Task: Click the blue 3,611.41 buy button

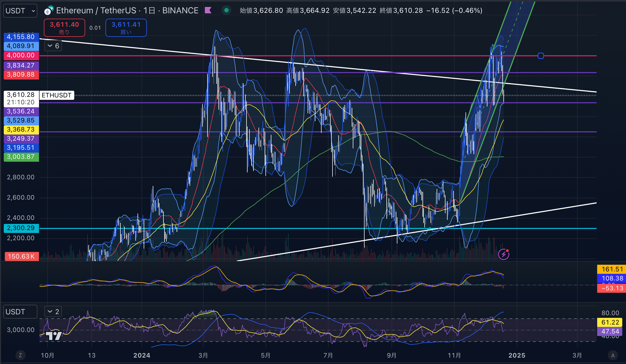Action: [x=126, y=28]
